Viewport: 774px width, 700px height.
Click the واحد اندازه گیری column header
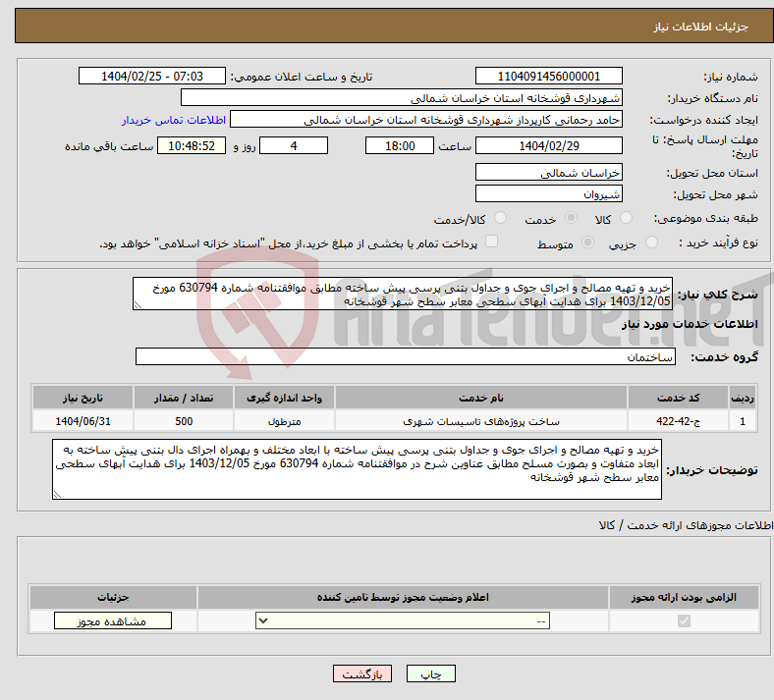284,398
